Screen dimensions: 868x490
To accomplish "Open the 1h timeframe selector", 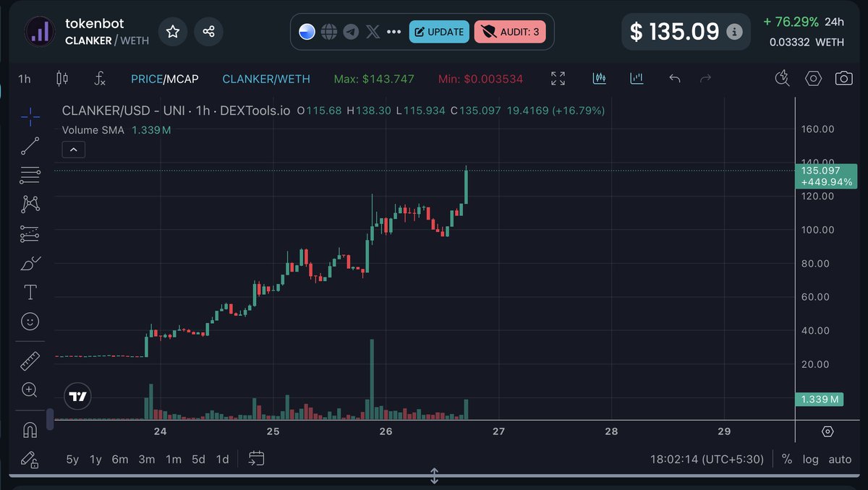I will 24,79.
